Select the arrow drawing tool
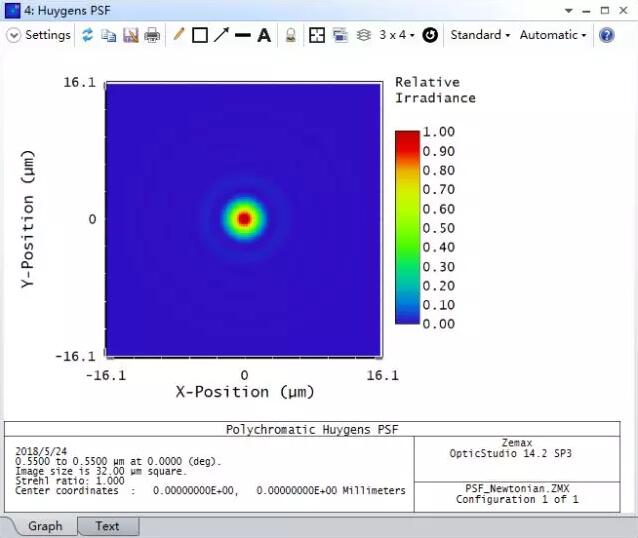Screen dimensions: 638x538 coord(221,35)
